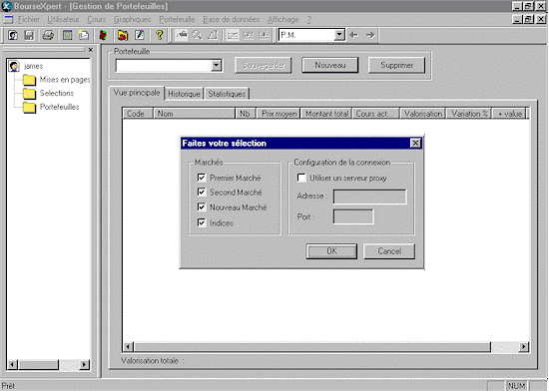Click the Montant total column header
This screenshot has width=549, height=392.
tap(326, 114)
